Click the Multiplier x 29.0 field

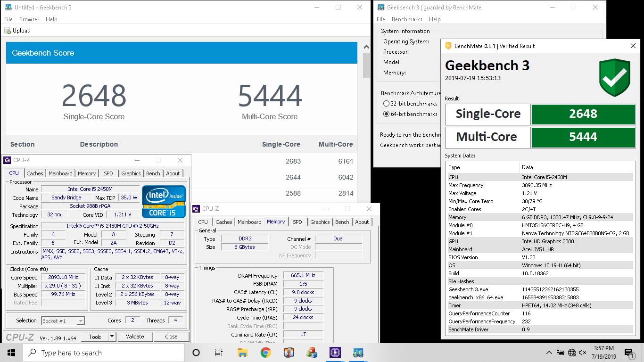[63, 286]
